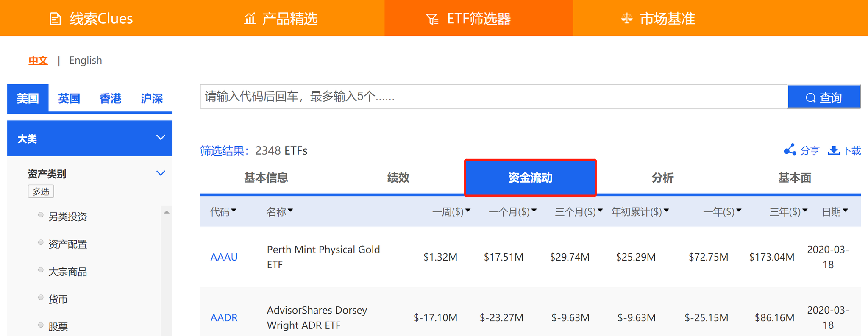
Task: Select the 资金流动 tab
Action: click(530, 178)
